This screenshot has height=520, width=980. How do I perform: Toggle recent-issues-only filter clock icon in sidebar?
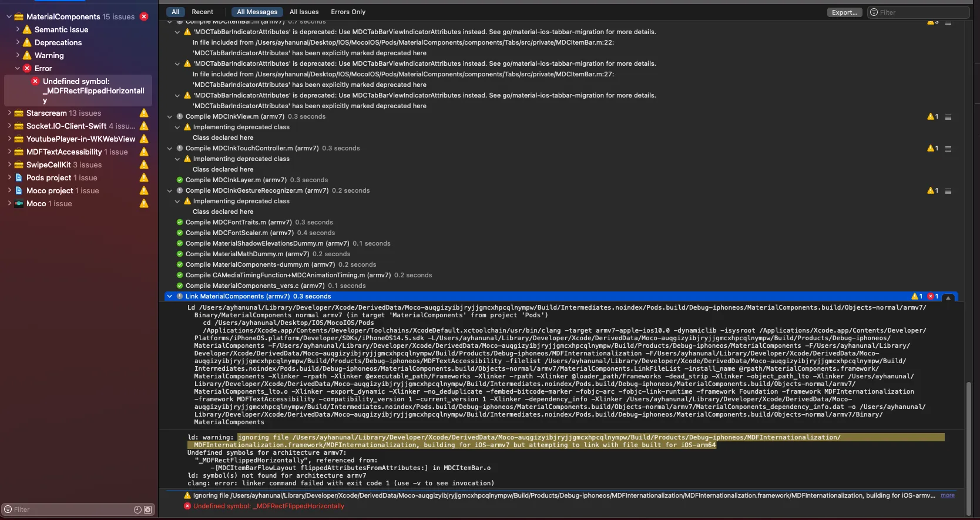click(137, 509)
